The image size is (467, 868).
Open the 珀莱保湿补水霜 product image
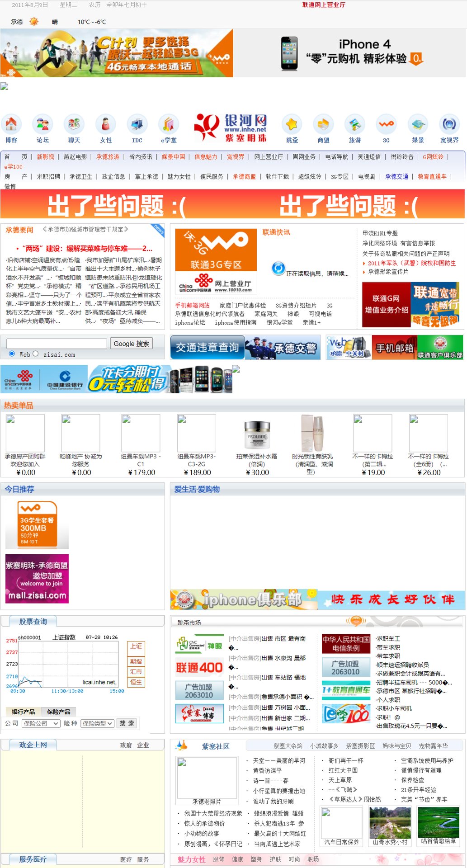pos(257,433)
